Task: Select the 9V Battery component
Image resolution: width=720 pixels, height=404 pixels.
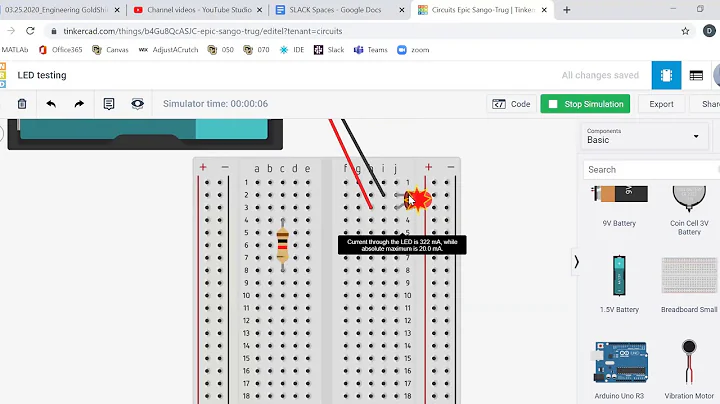Action: point(619,207)
